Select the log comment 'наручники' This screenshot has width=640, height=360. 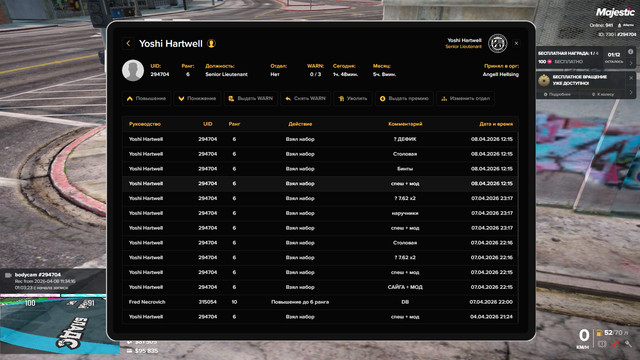tap(405, 213)
